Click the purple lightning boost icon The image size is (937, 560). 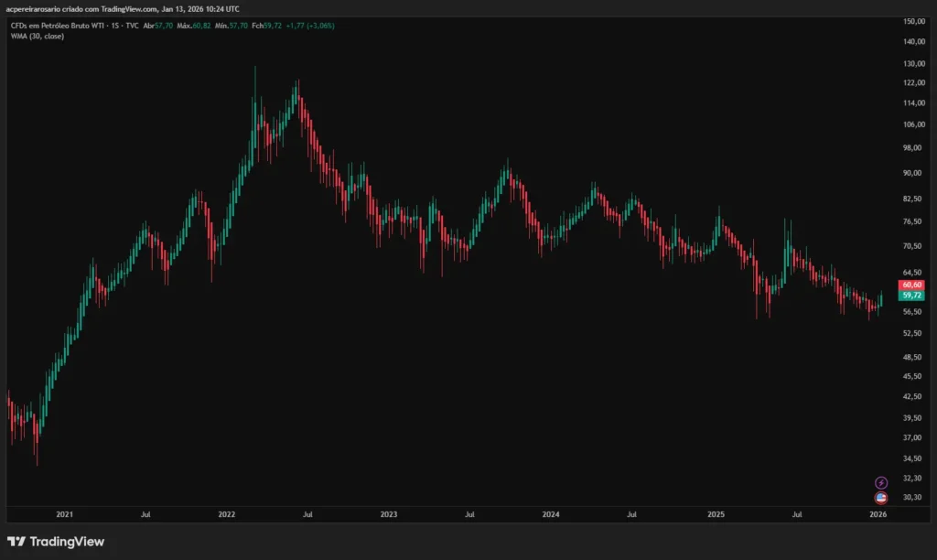[880, 480]
